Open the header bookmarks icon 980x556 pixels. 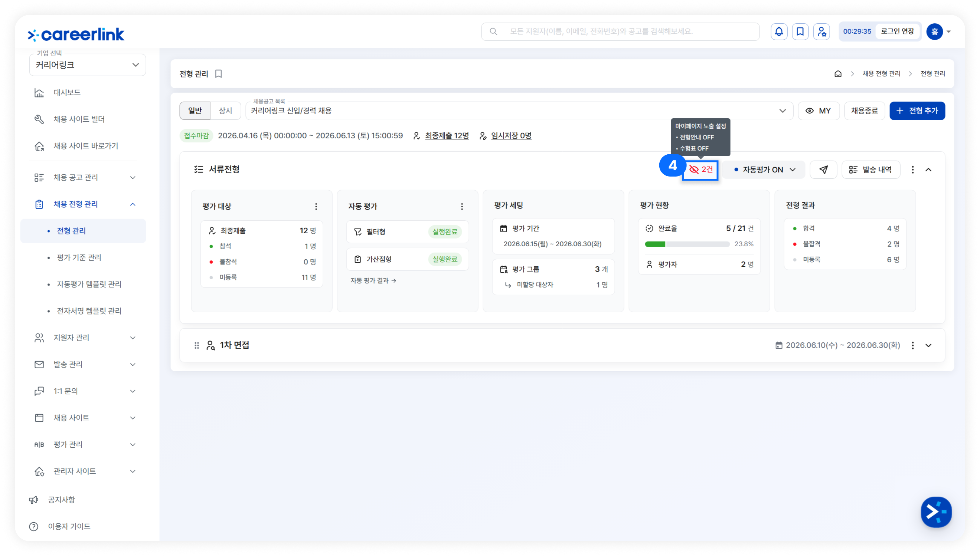pos(800,31)
